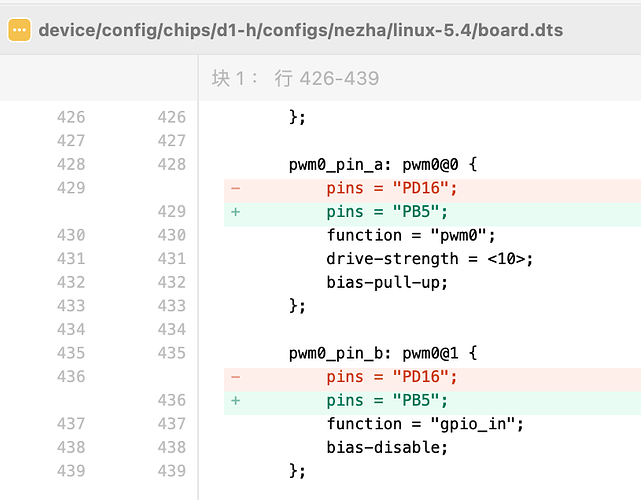Click the yellow modified-file status icon
641x500 pixels.
[19, 30]
